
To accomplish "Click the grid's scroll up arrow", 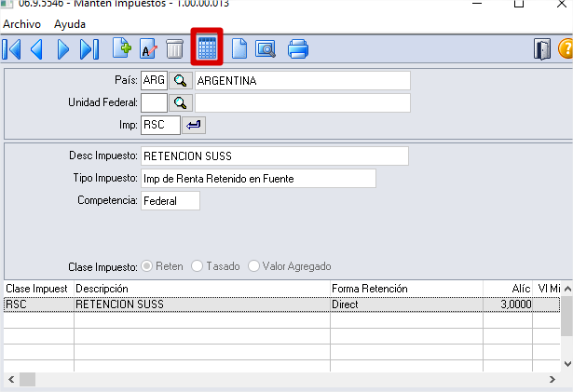I will [x=567, y=289].
